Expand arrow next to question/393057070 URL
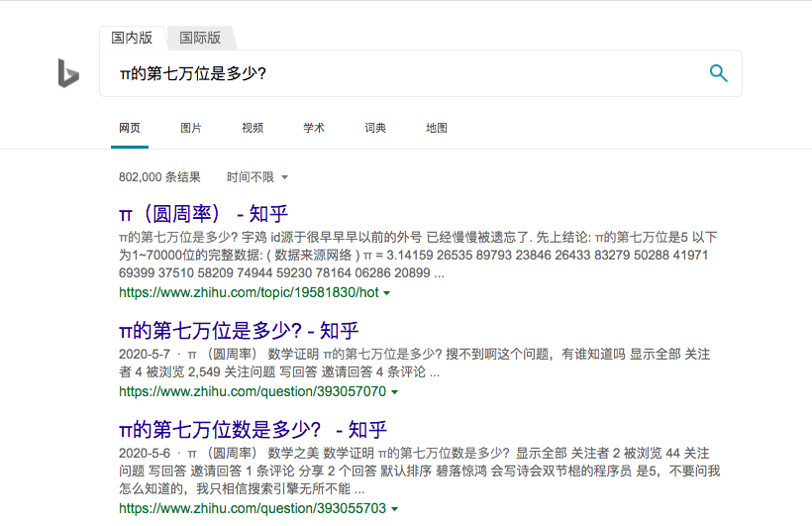The width and height of the screenshot is (812, 526). tap(394, 392)
